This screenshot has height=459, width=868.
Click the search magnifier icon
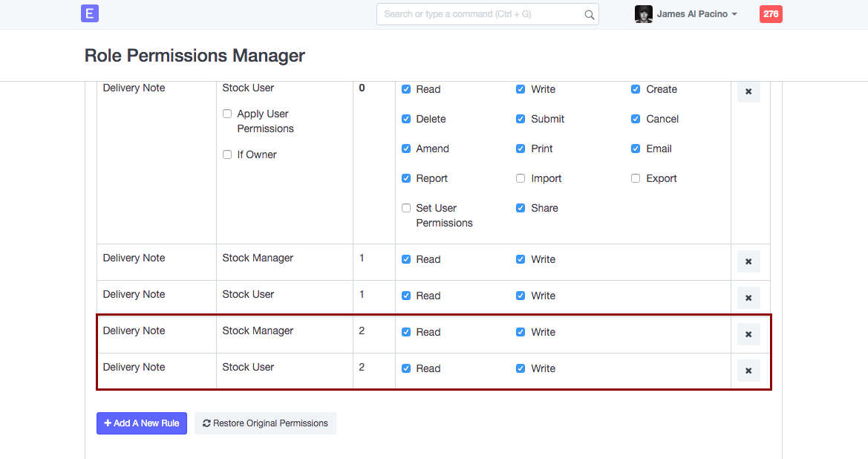(589, 14)
